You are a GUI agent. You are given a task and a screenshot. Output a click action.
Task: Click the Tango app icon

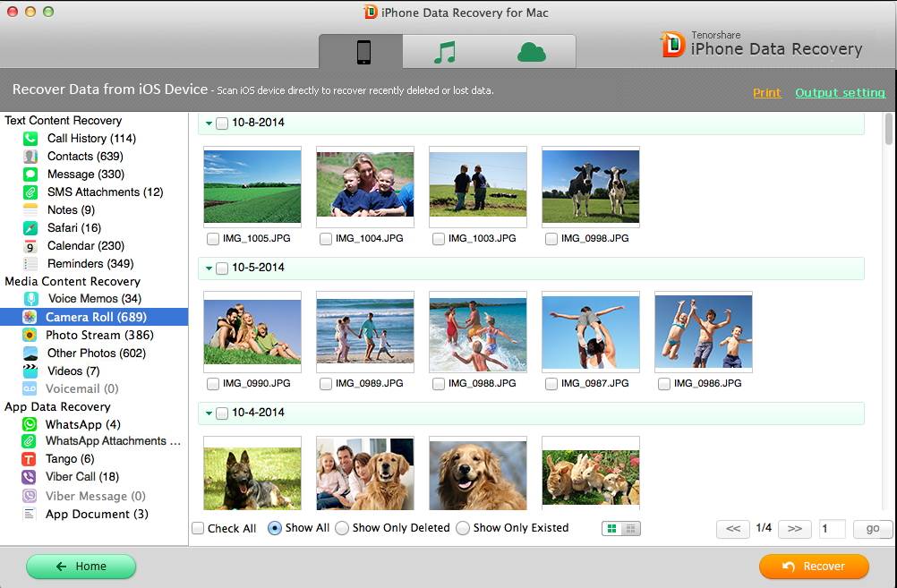(30, 459)
